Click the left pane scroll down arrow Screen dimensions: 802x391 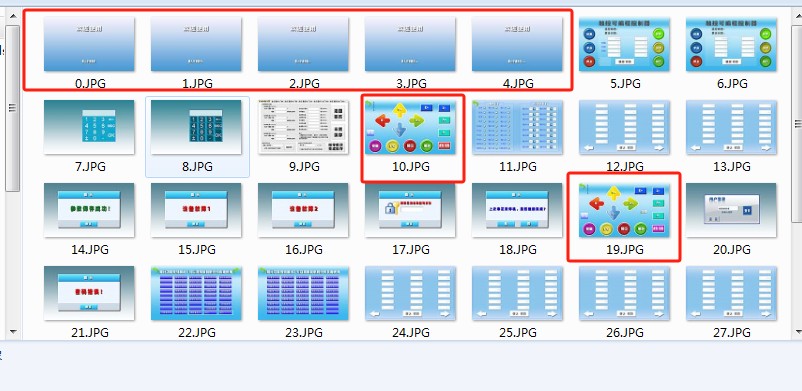pyautogui.click(x=13, y=332)
